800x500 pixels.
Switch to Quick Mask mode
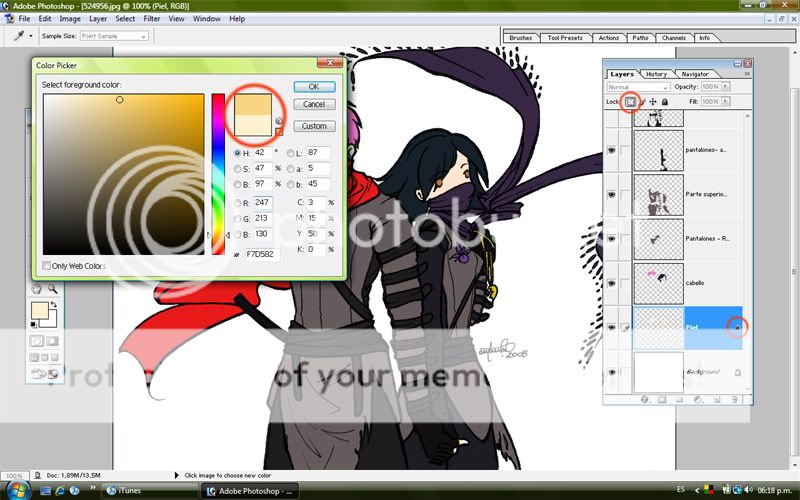pos(52,341)
